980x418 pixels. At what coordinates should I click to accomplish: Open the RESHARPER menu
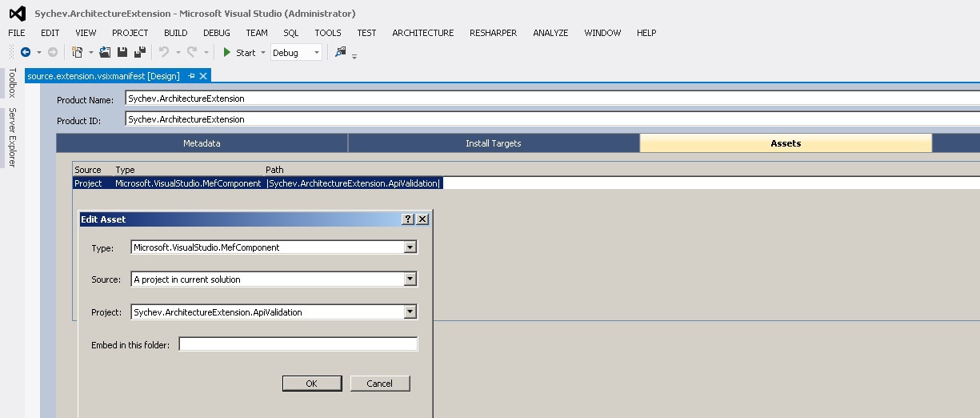(x=493, y=33)
